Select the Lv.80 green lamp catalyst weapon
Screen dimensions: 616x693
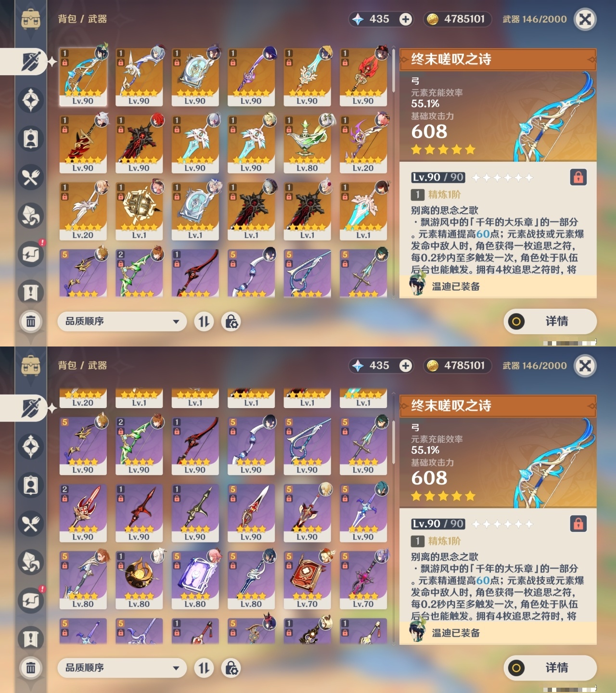307,143
